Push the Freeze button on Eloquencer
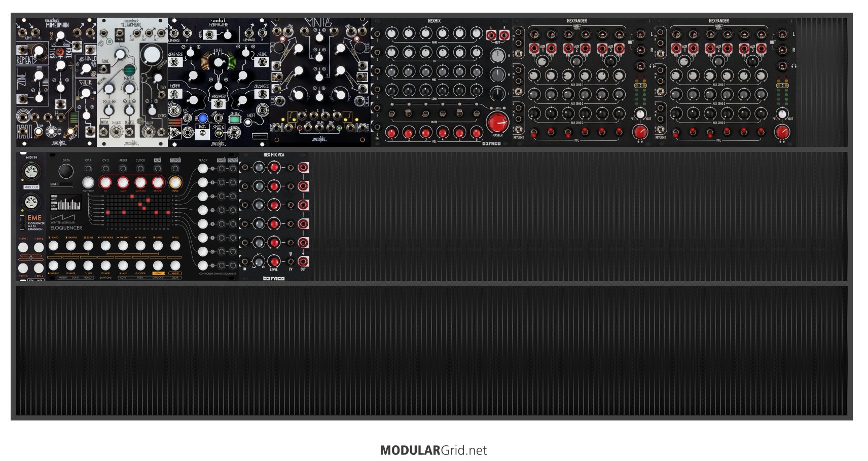Viewport: 868px width, 461px height. coord(158,265)
